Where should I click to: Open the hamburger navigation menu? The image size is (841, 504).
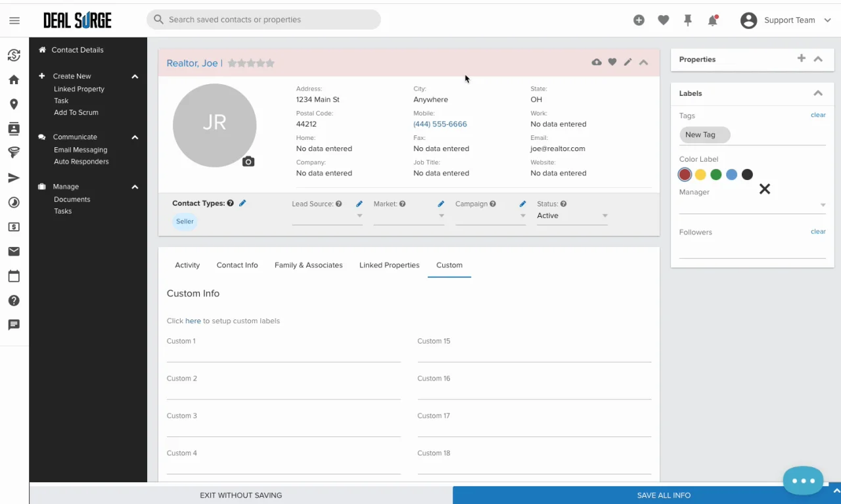coord(14,20)
